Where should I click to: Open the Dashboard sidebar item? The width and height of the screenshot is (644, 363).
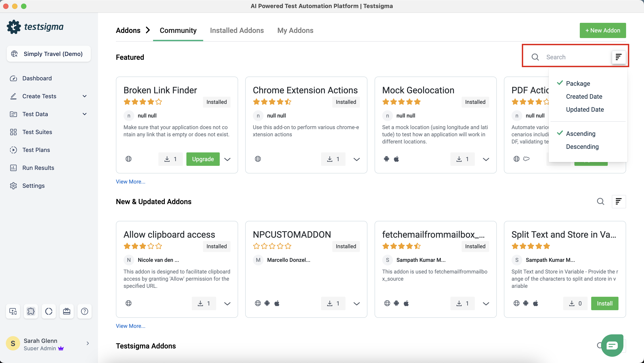[37, 78]
